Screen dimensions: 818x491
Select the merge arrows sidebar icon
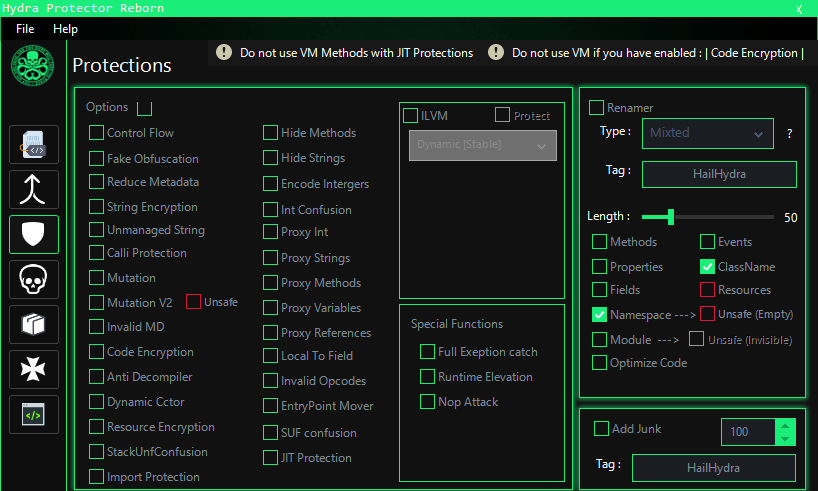point(34,189)
